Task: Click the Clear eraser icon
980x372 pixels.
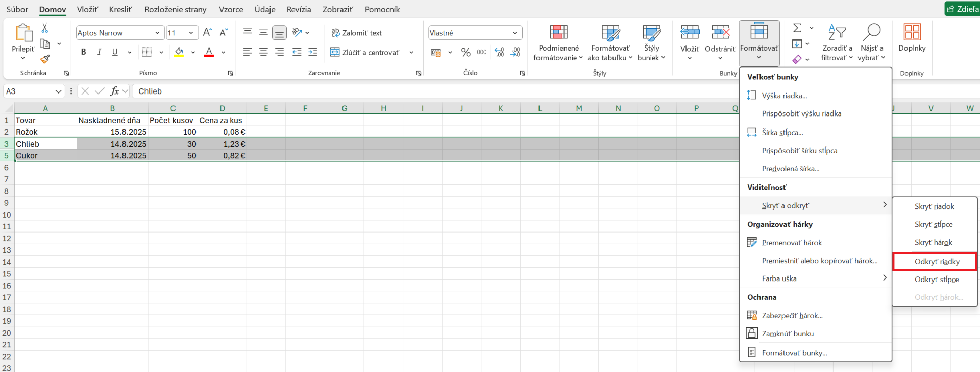Action: pos(797,59)
